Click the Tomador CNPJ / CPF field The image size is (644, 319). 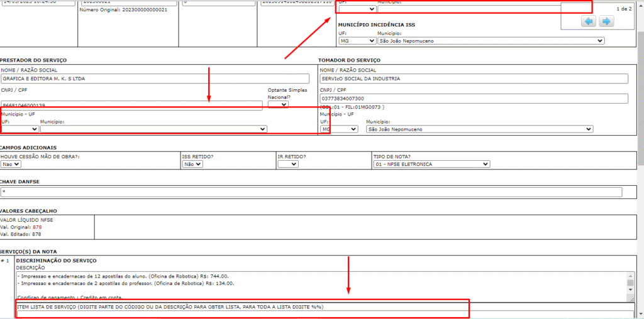pyautogui.click(x=474, y=99)
